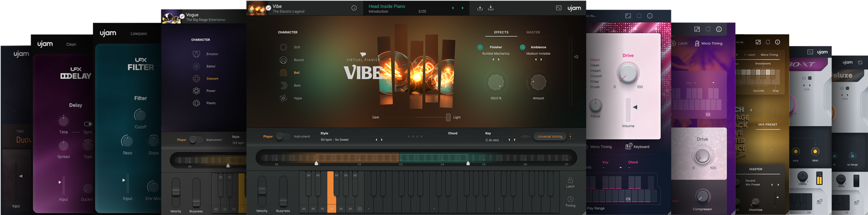
Task: Toggle the Sync switch in UFX Delay
Action: click(88, 124)
